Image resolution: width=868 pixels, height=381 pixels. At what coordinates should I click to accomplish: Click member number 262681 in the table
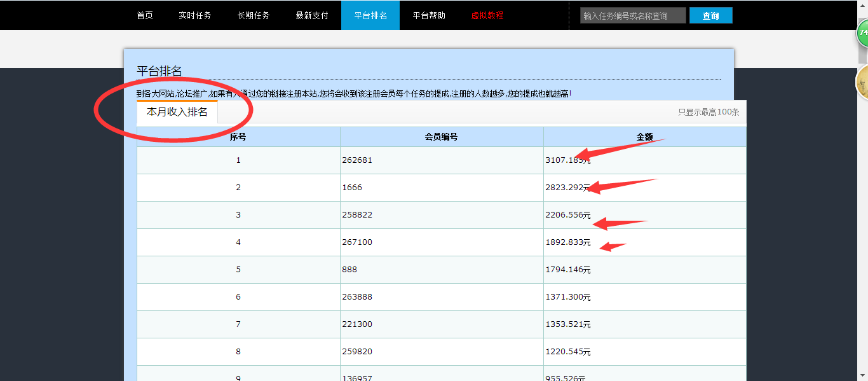[356, 160]
